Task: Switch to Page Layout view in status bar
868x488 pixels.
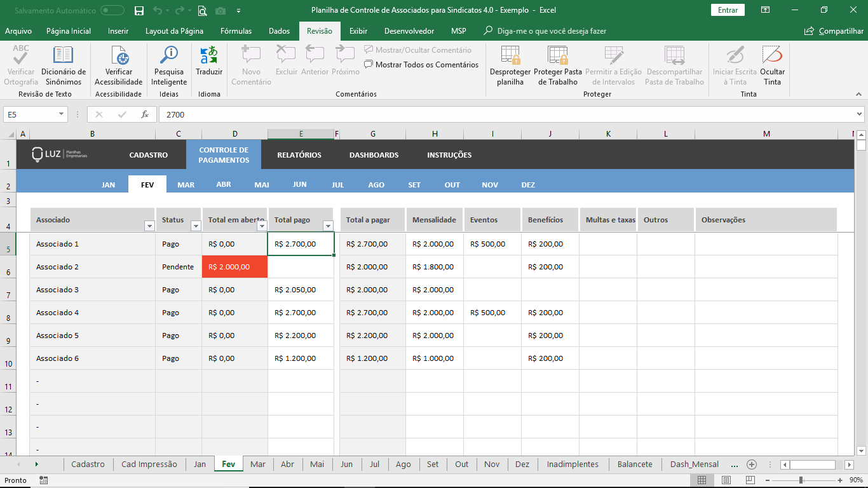Action: (x=726, y=480)
